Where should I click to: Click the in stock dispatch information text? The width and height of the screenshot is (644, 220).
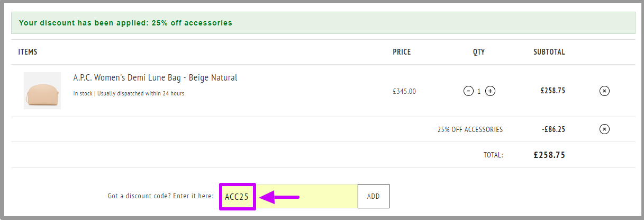129,93
